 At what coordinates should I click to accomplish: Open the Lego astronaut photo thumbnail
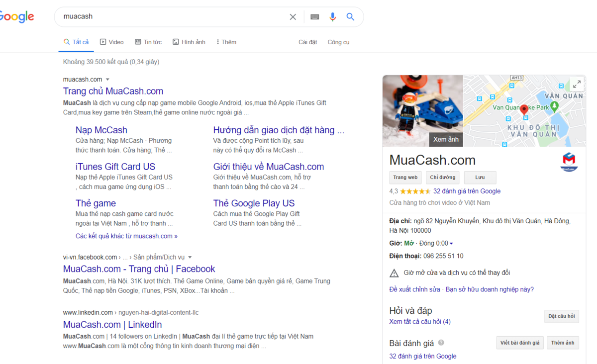pyautogui.click(x=423, y=111)
